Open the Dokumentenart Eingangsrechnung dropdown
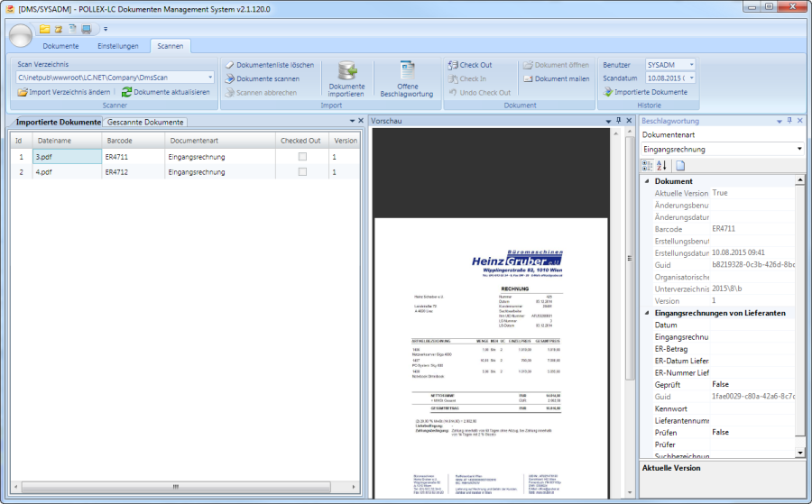 point(799,149)
